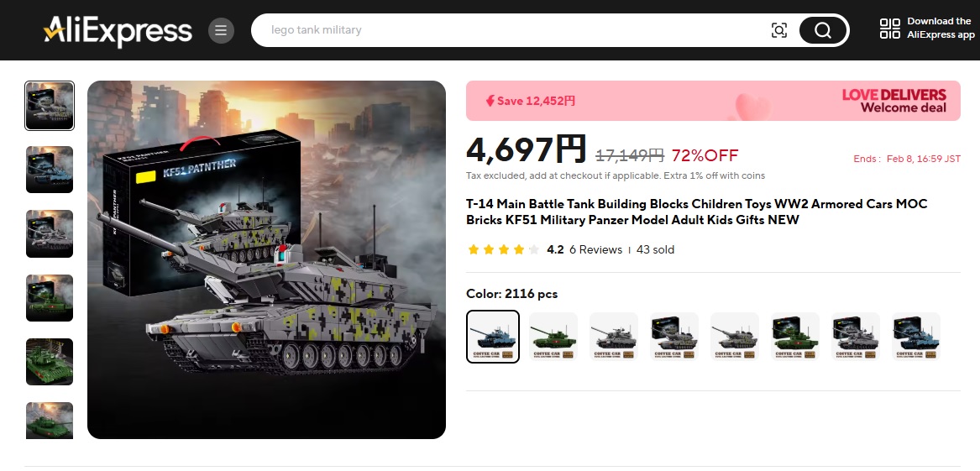Click the image search camera icon
Screen dimensions: 980x471
[x=778, y=30]
